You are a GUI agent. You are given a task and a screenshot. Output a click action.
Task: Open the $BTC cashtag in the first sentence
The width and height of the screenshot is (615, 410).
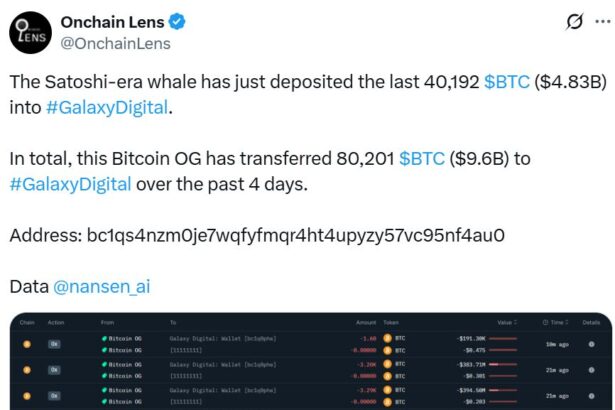[x=508, y=83]
